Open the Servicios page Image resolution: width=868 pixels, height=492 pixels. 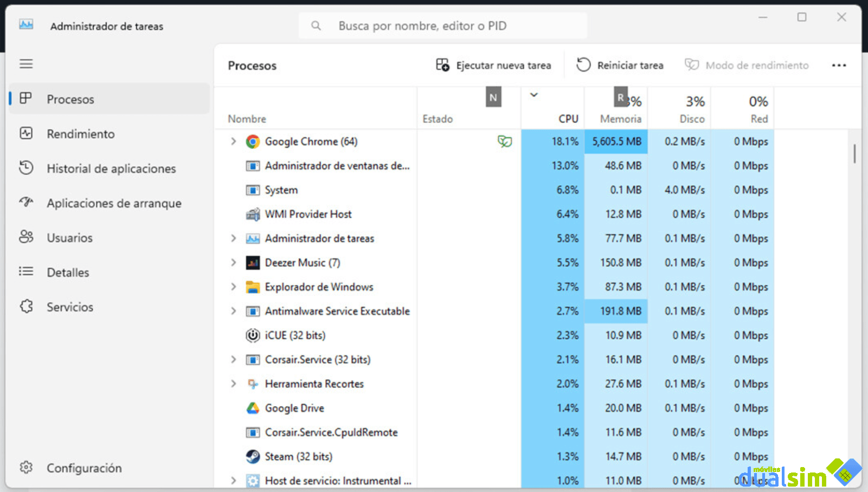[x=110, y=307]
